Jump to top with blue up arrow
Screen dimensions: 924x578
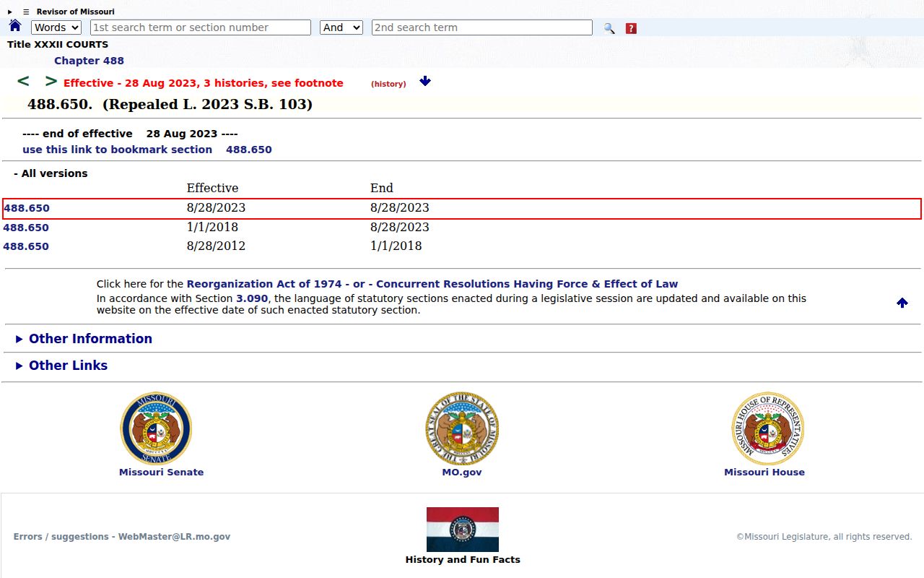point(902,303)
